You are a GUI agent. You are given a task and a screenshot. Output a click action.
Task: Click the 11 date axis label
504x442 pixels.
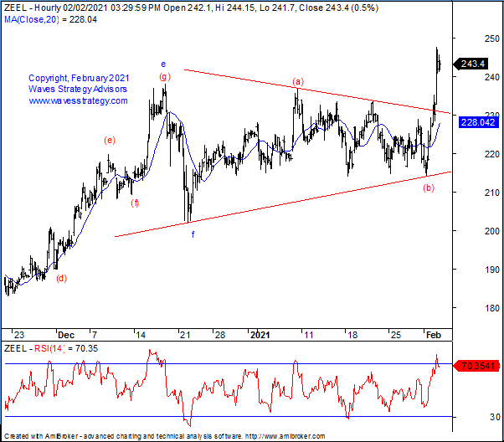[x=309, y=336]
